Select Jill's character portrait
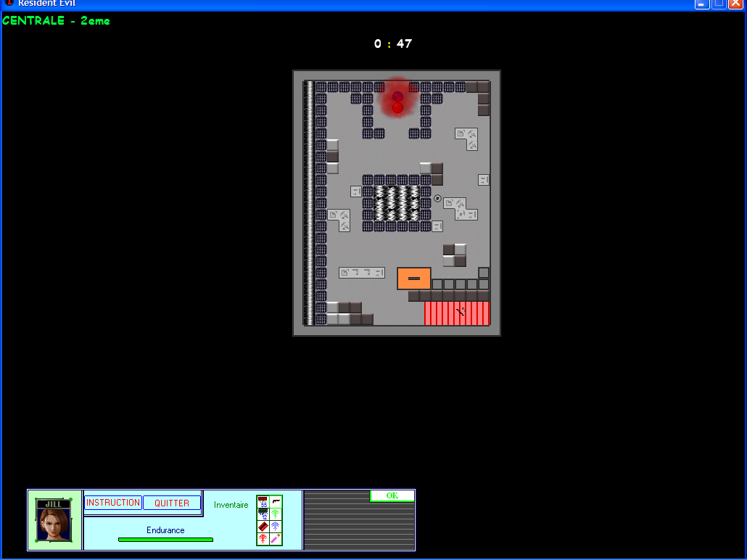Image resolution: width=747 pixels, height=560 pixels. click(x=54, y=520)
